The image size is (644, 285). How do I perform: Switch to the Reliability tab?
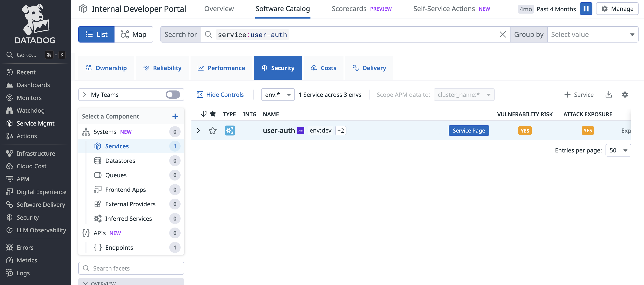point(162,68)
